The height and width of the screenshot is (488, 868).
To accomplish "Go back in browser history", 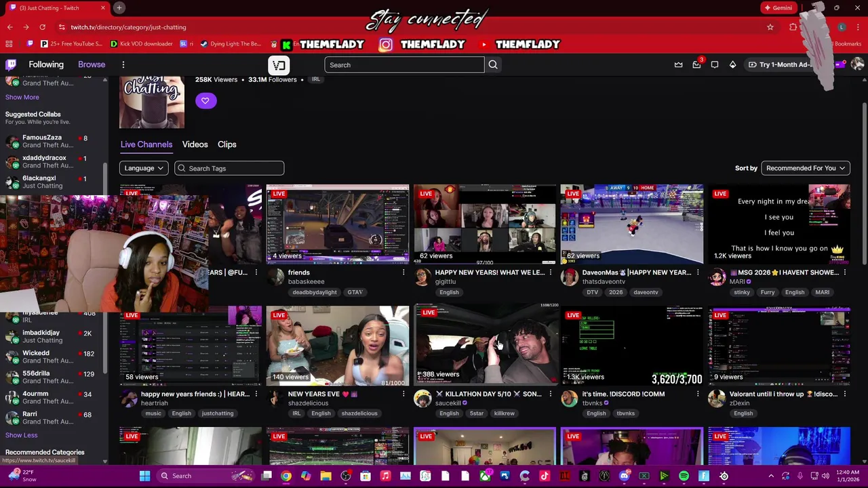I will click(x=9, y=27).
